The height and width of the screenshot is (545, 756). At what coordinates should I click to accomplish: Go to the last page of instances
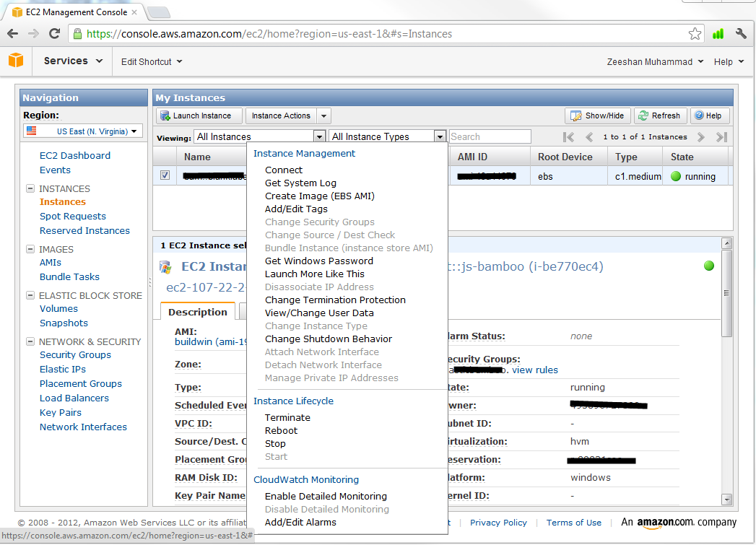click(x=721, y=137)
